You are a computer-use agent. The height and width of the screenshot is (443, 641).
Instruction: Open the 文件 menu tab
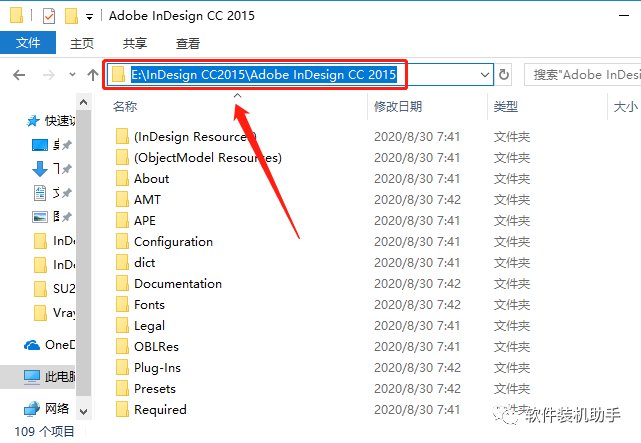(28, 43)
